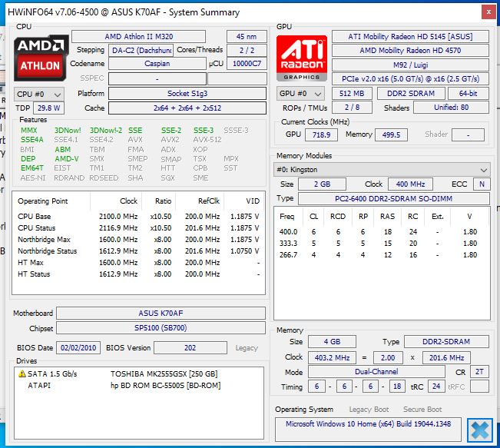
Task: Click the Cores/Threads 2 / 2 value
Action: click(x=247, y=50)
